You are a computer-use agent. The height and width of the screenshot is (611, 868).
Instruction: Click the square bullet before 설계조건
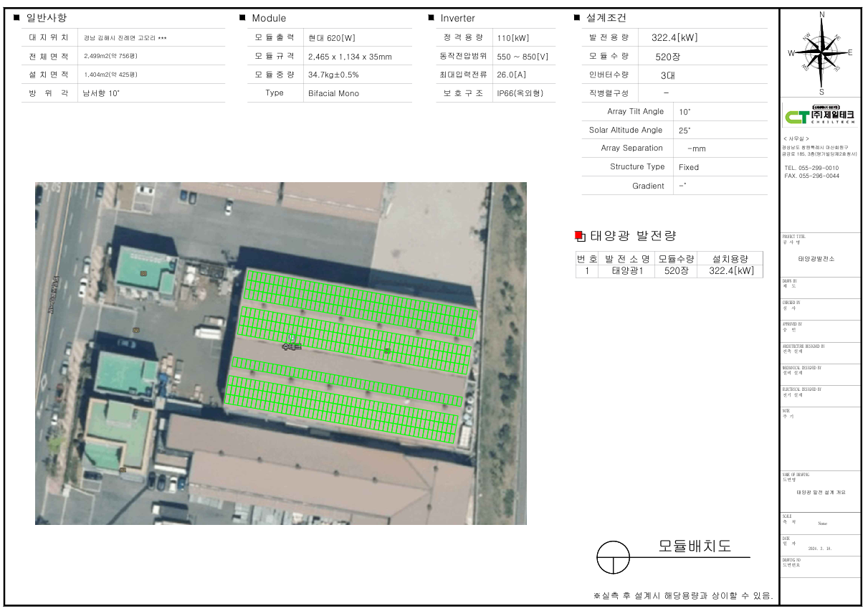pyautogui.click(x=577, y=18)
